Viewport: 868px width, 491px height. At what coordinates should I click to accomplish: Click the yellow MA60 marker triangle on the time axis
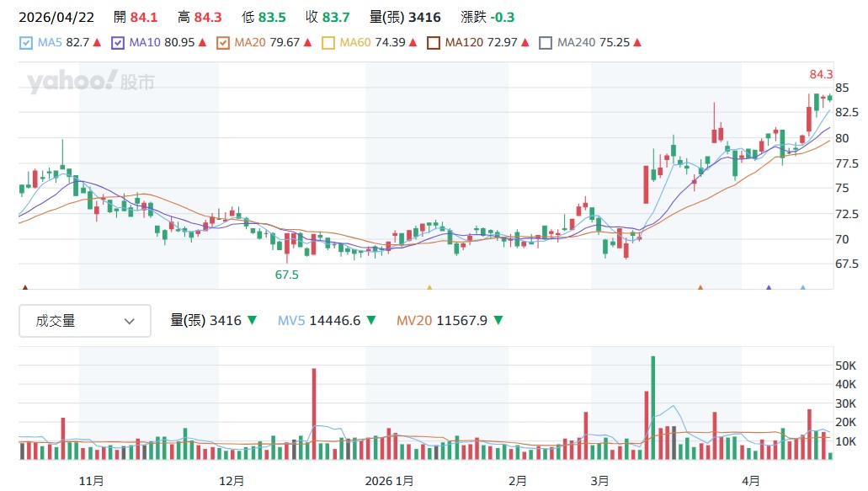point(429,289)
